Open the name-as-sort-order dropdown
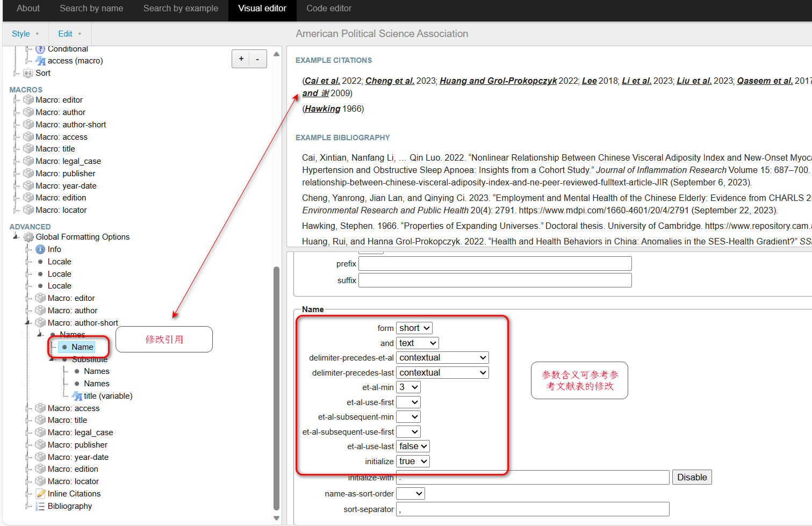Screen dimensions: 812x526 tap(411, 493)
